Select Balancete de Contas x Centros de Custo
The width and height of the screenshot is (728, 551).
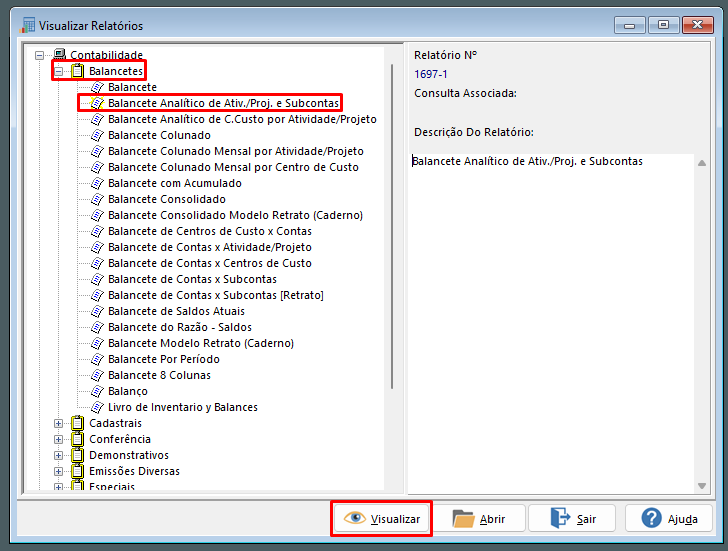click(210, 263)
